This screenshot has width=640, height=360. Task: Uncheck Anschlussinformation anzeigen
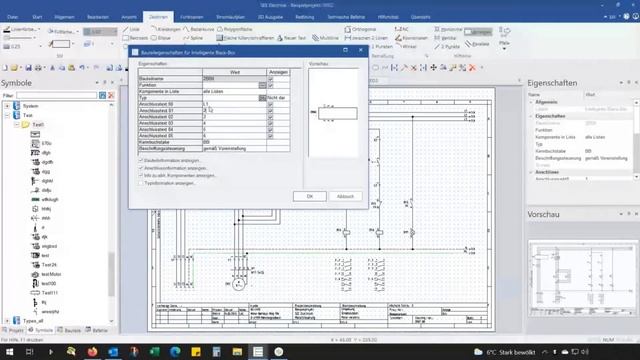point(141,168)
